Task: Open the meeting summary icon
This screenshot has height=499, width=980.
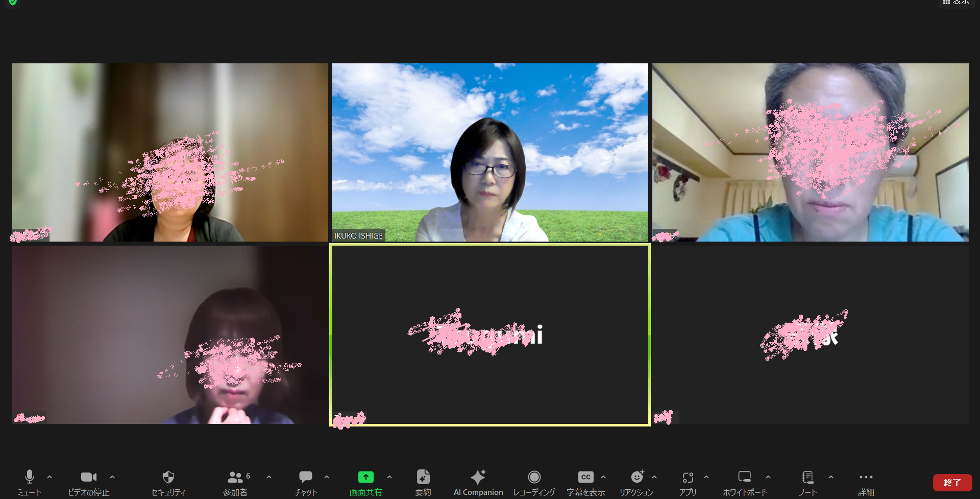Action: pyautogui.click(x=423, y=478)
